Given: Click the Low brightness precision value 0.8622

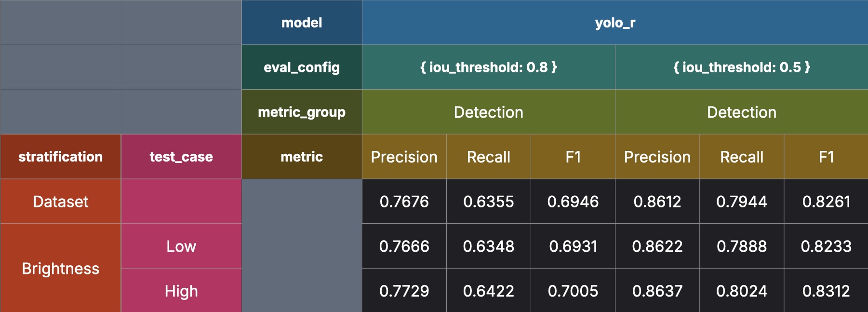Looking at the screenshot, I should click(657, 246).
